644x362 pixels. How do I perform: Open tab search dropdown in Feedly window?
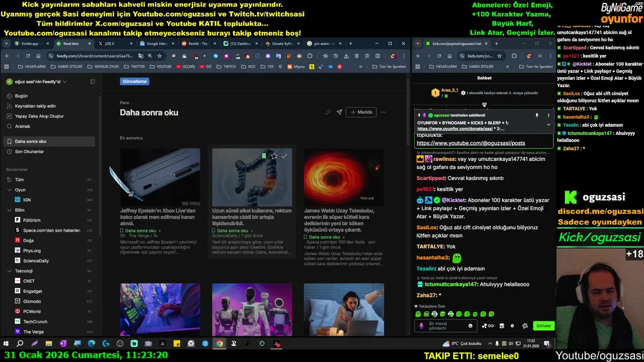pyautogui.click(x=7, y=44)
